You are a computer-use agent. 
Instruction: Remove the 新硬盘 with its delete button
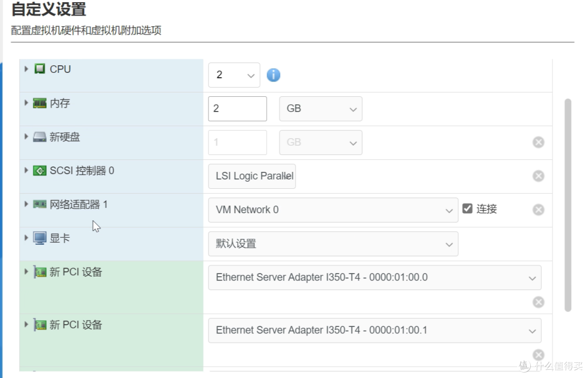538,142
